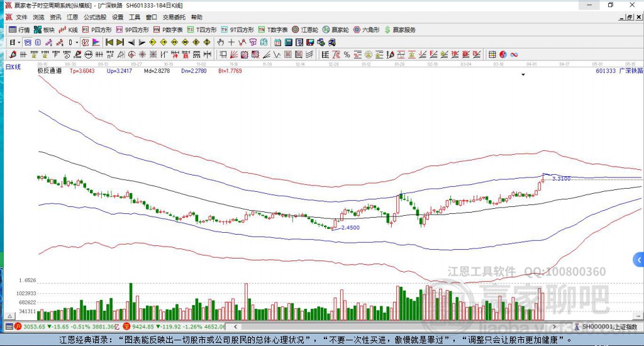Open the 帮助 menu

[197, 17]
